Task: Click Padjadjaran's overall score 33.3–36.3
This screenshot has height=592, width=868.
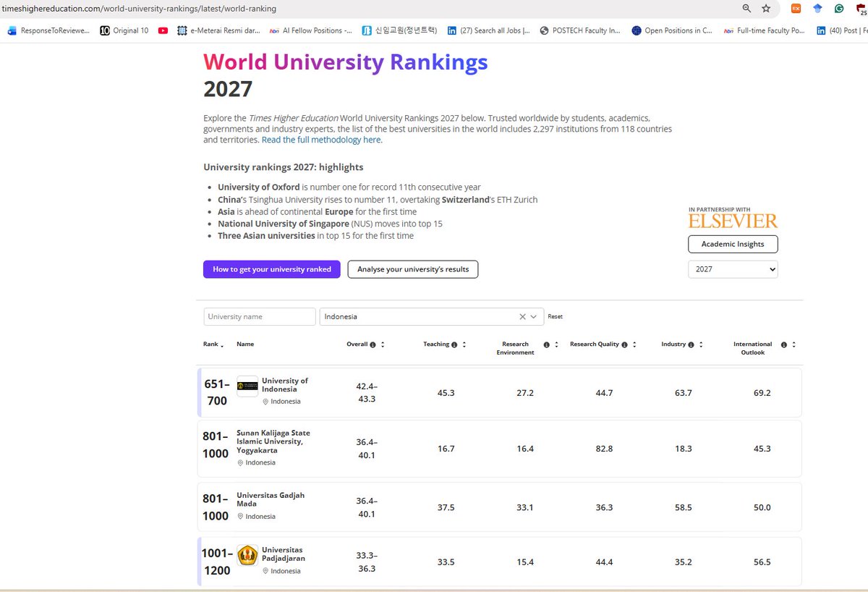Action: click(x=366, y=562)
